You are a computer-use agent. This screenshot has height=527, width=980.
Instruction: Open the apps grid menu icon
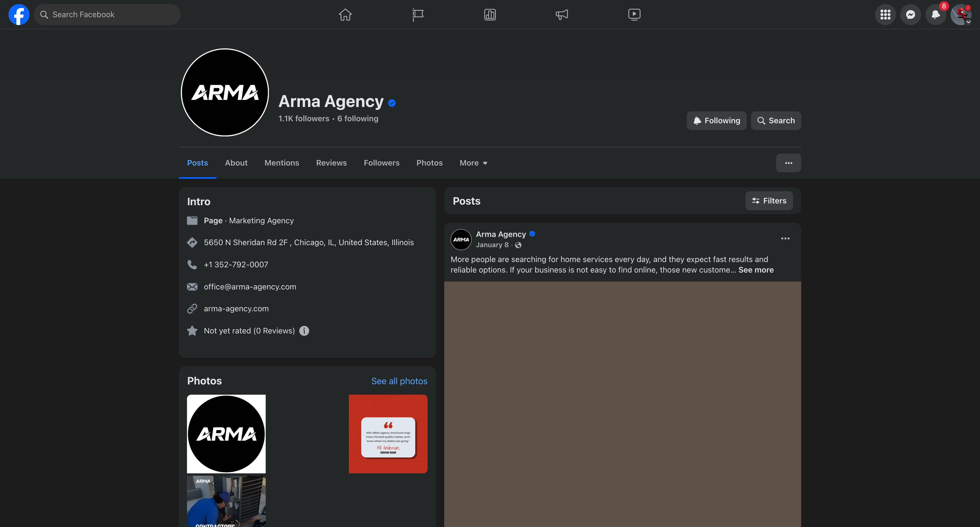point(885,15)
